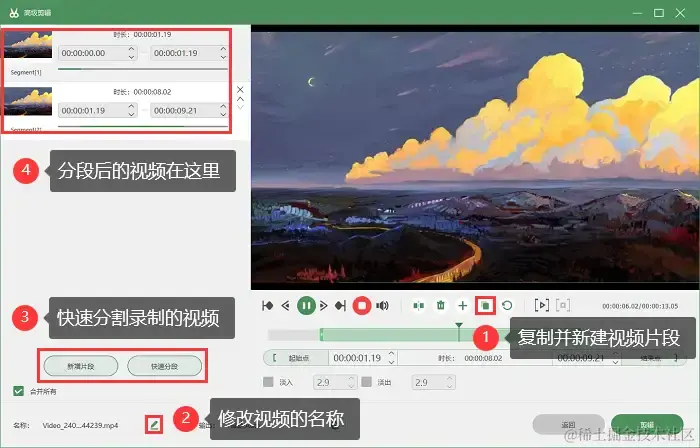700x448 pixels.
Task: Remove Segment 2 with the X icon
Action: point(240,90)
